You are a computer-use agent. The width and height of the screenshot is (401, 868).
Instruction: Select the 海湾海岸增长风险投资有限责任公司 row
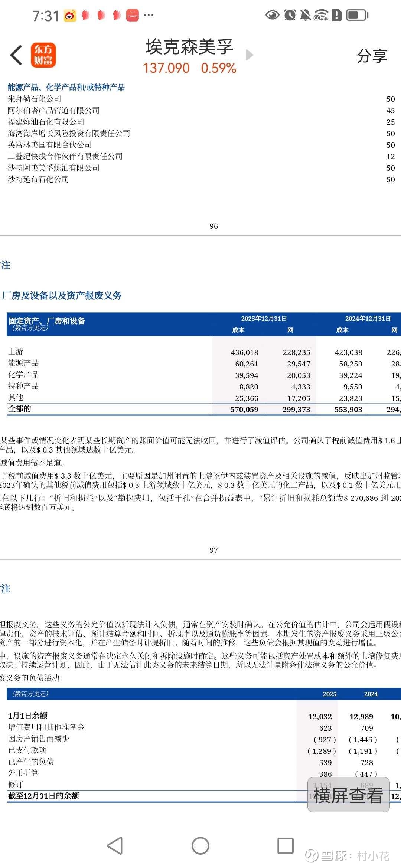point(201,134)
